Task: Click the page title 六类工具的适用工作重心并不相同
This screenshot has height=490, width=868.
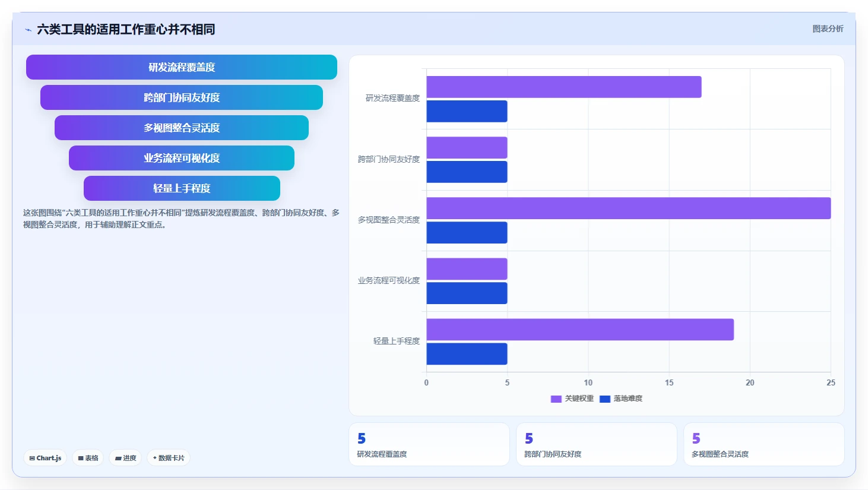Action: click(x=126, y=30)
